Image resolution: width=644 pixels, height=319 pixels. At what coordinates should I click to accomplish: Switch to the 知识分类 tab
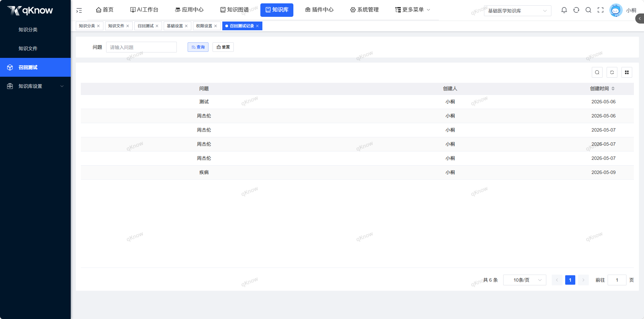point(87,26)
